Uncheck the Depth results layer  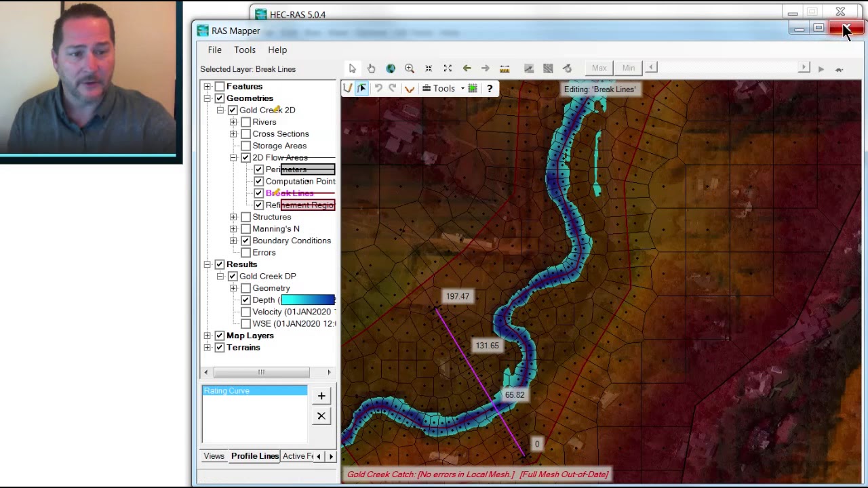[x=246, y=300]
